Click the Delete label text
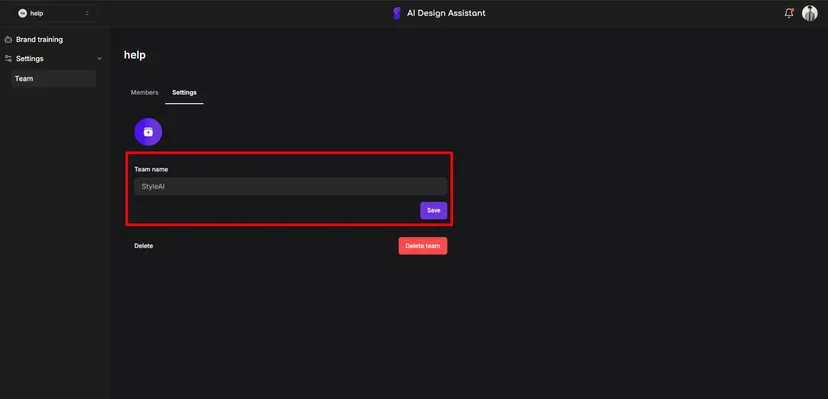This screenshot has width=828, height=399. pyautogui.click(x=144, y=246)
